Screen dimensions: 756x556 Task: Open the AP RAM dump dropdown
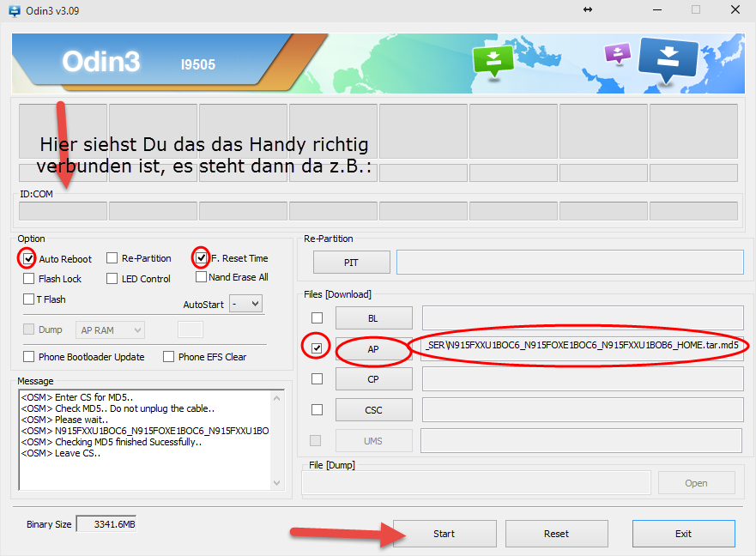point(110,329)
